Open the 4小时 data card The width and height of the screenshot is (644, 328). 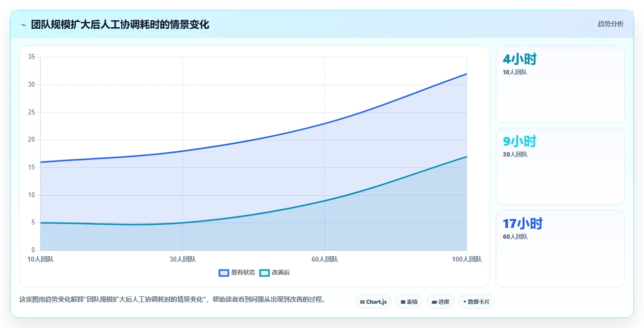pos(560,84)
